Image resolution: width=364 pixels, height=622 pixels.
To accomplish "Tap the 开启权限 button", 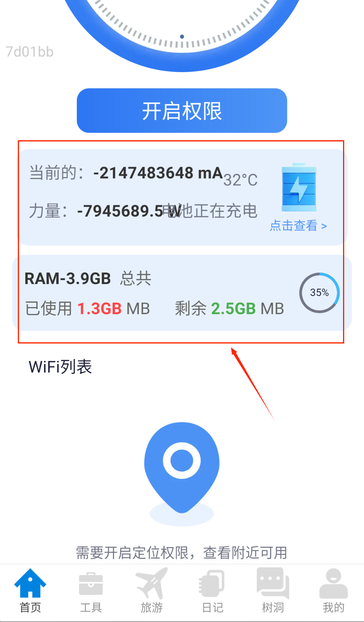I will pyautogui.click(x=182, y=111).
